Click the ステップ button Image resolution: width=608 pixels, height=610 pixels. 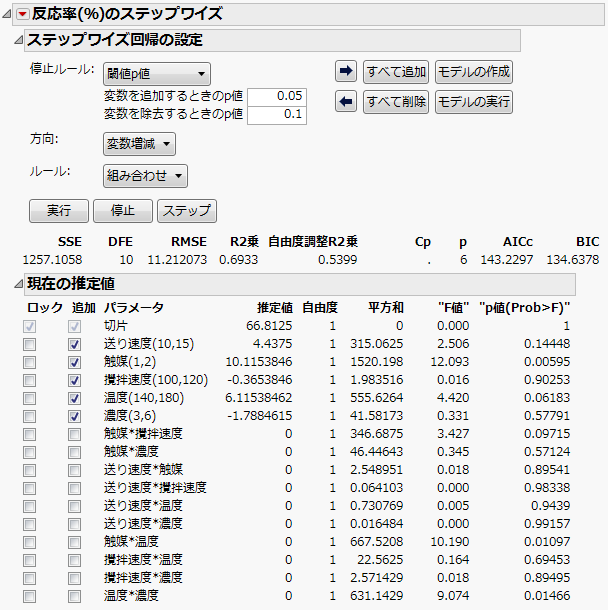tap(187, 211)
